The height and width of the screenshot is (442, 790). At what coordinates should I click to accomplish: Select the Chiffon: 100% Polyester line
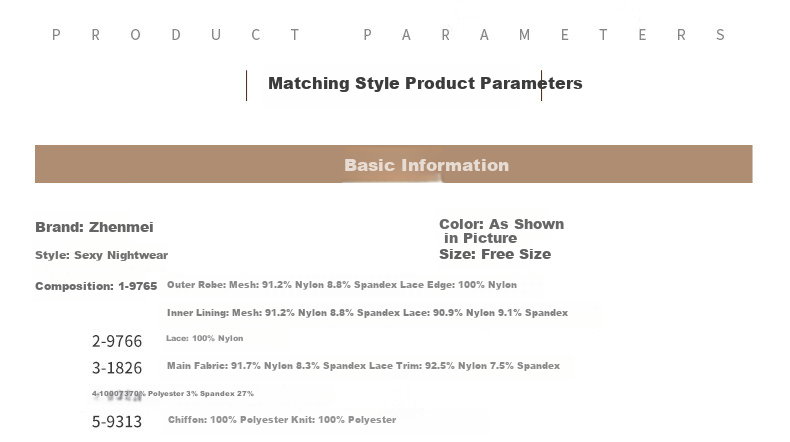[x=282, y=420]
